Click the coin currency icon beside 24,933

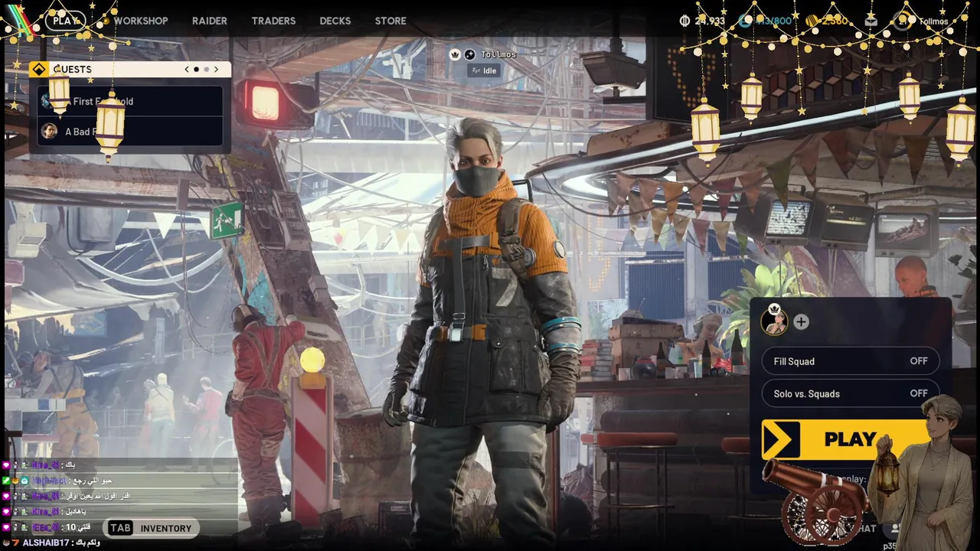tap(684, 21)
